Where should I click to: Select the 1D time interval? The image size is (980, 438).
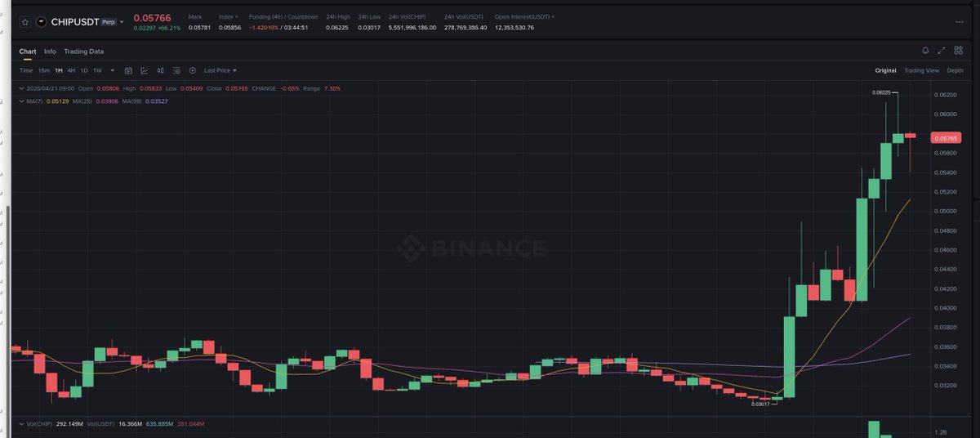pyautogui.click(x=84, y=71)
